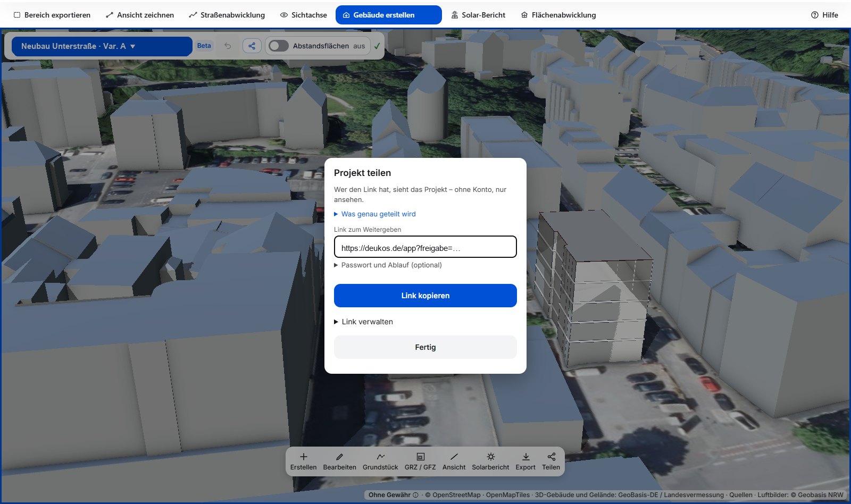
Task: Click the share icon beside the undo arrow
Action: (x=252, y=46)
